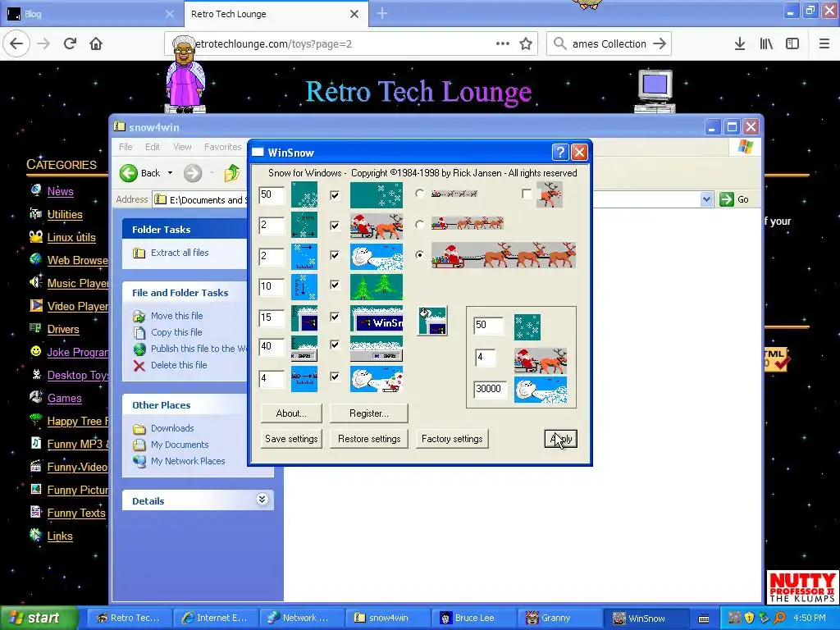This screenshot has width=840, height=630.
Task: Open the File menu in snow4win
Action: tap(126, 147)
